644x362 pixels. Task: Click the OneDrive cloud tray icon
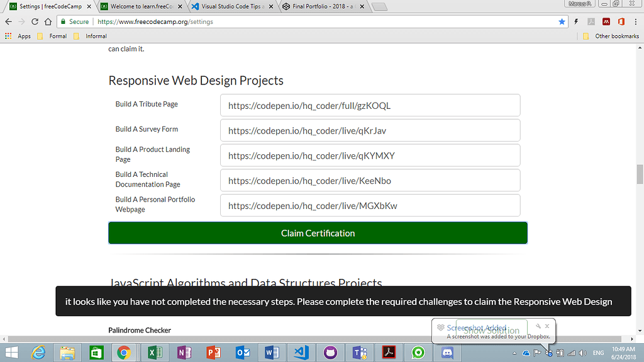point(526,353)
